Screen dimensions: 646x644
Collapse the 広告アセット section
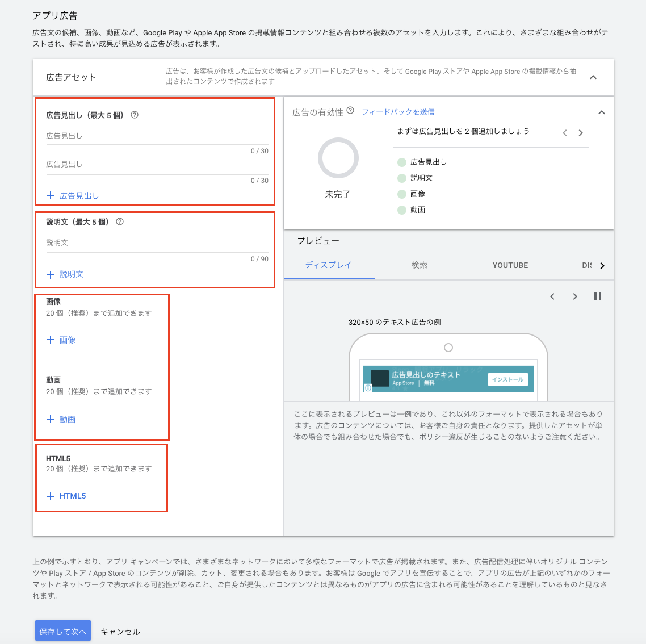tap(593, 77)
